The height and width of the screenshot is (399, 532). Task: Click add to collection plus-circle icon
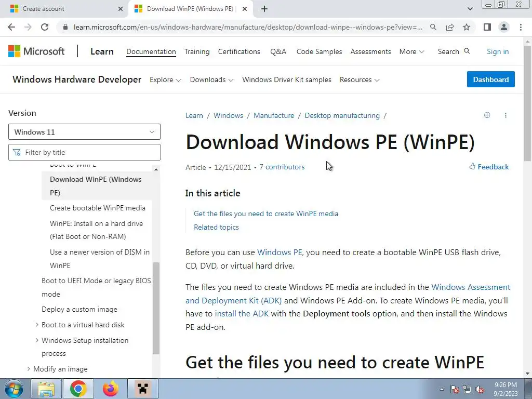coord(487,115)
